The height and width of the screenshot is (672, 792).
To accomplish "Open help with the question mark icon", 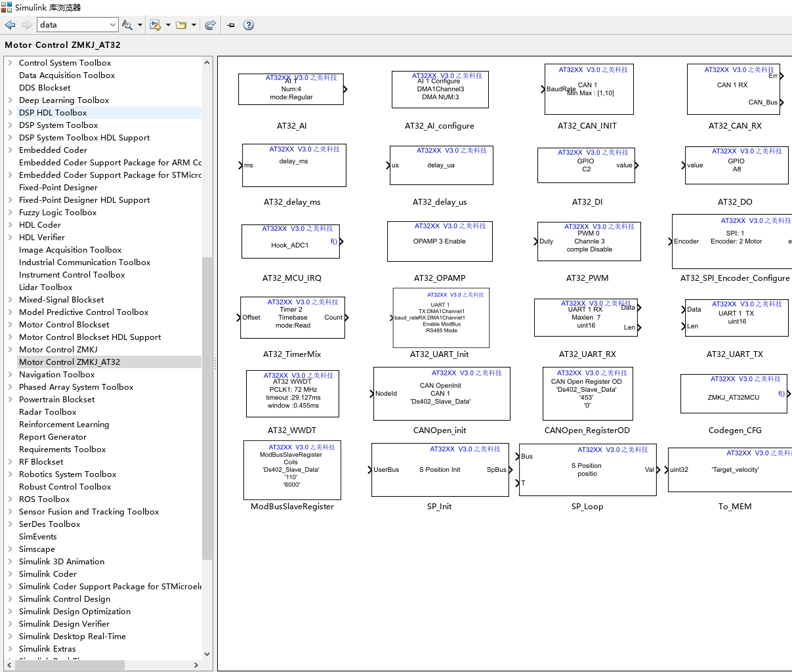I will (249, 25).
